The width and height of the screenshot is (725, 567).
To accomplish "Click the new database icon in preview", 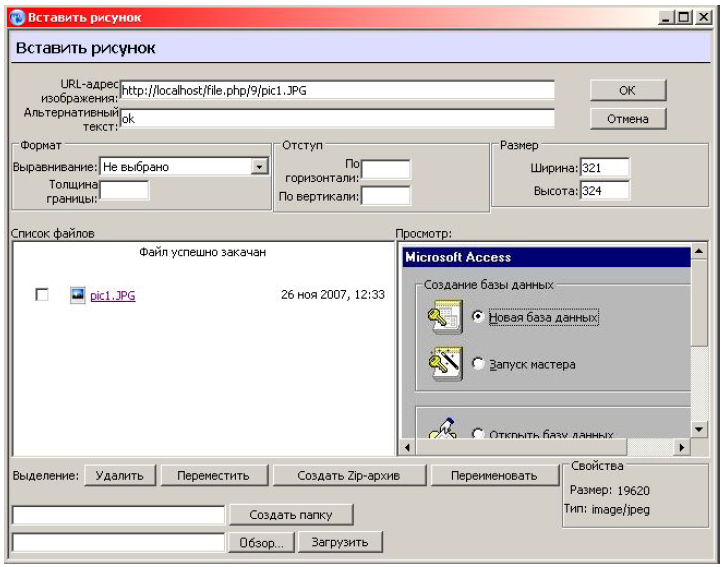I will (445, 317).
